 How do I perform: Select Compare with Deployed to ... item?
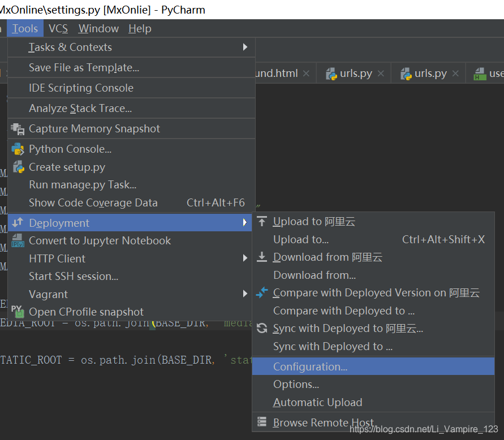click(373, 311)
